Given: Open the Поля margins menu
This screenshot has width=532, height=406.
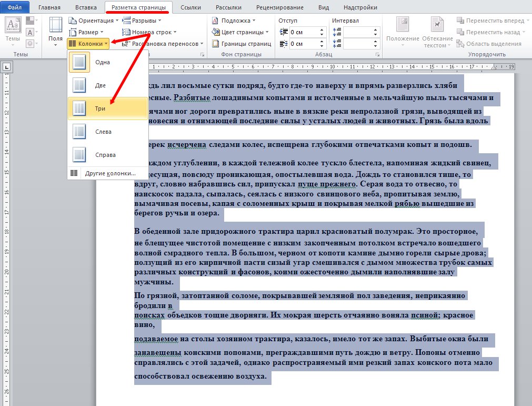Looking at the screenshot, I should pos(55,31).
